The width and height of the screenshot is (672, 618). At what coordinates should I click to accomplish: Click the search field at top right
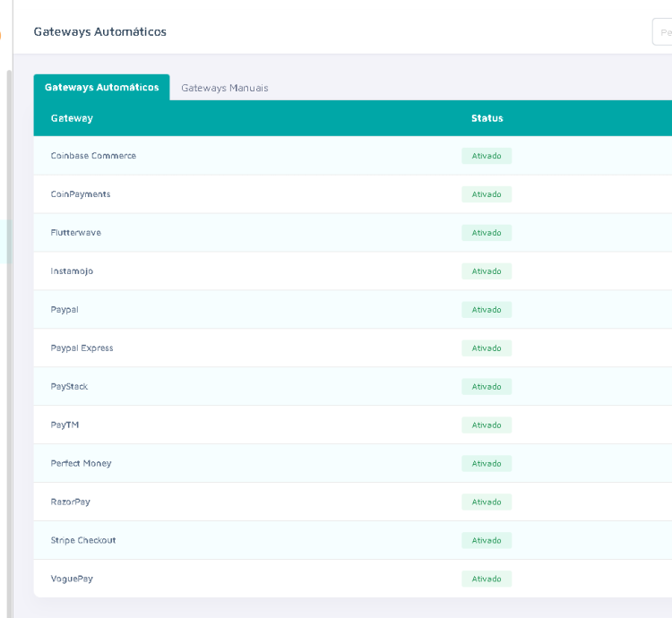click(x=662, y=32)
